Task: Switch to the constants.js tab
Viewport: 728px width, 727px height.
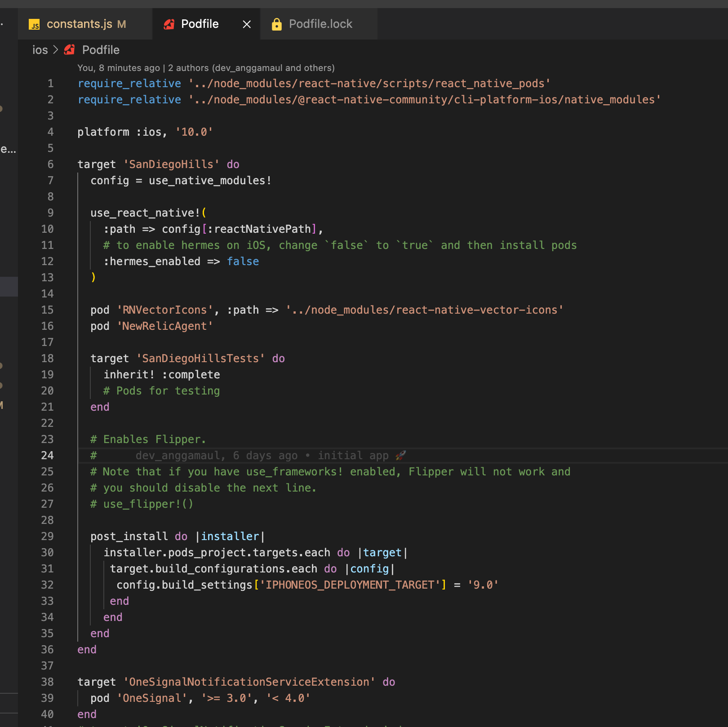Action: [80, 24]
